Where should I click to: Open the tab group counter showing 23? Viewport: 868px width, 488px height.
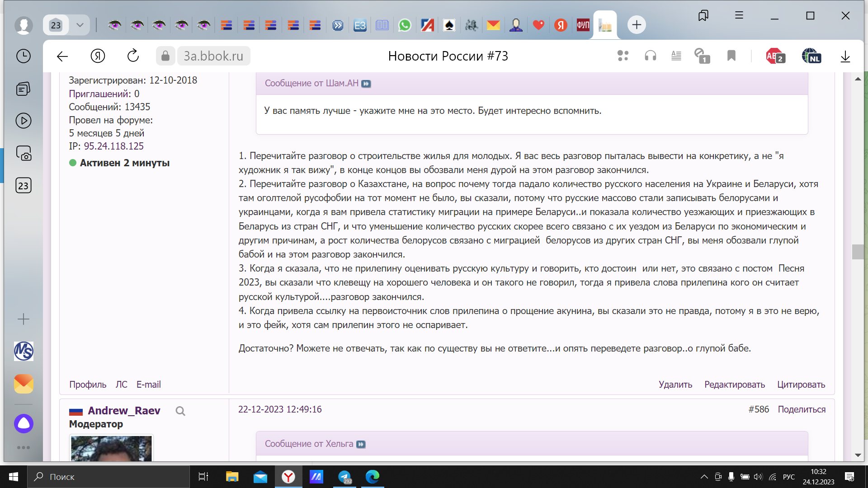click(x=56, y=25)
